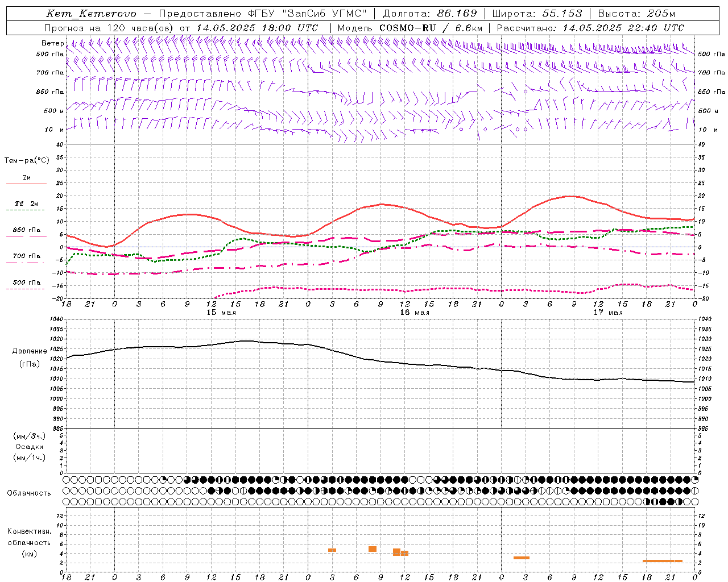Click the 10 м wind level label on left
Screen dimensions: 728x582
point(54,130)
